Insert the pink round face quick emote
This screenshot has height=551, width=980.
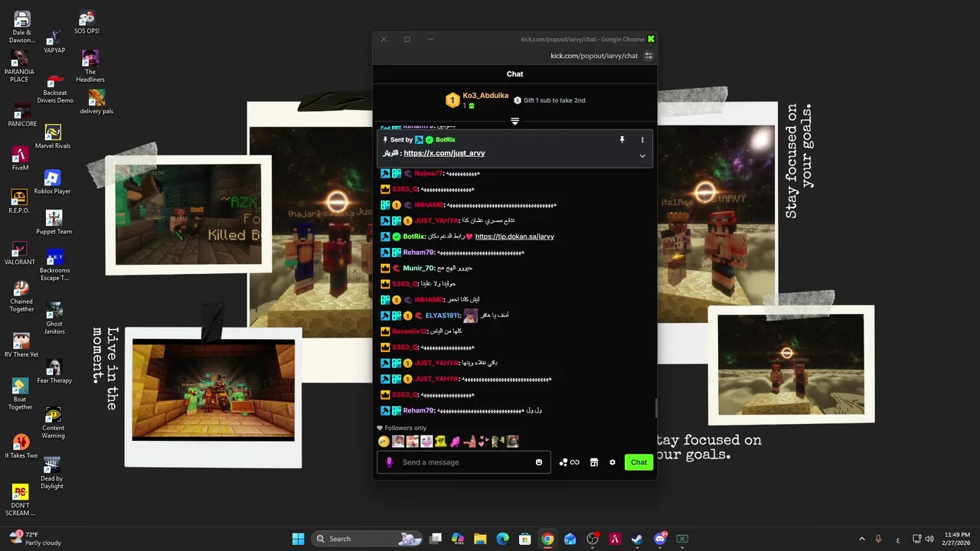pyautogui.click(x=426, y=442)
